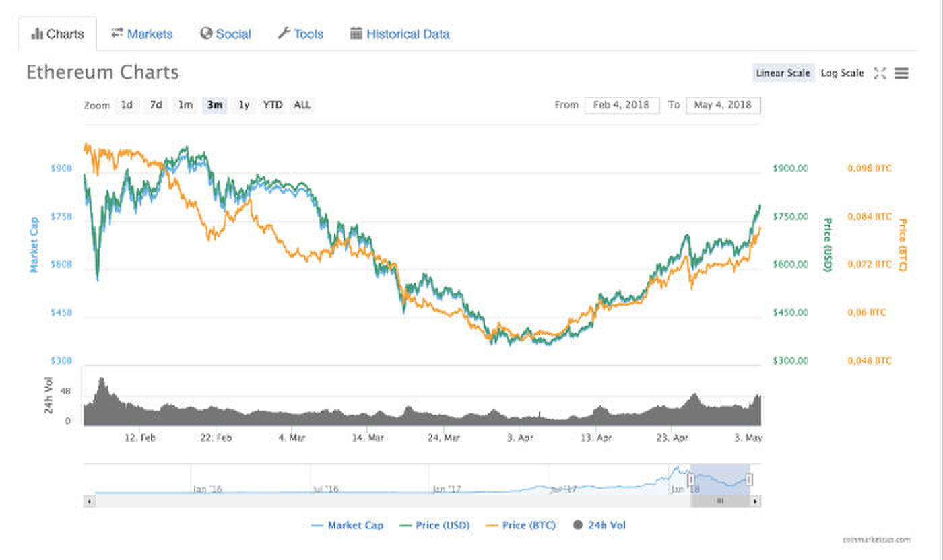Click navigator scroll left arrow
Image resolution: width=943 pixels, height=560 pixels.
(89, 501)
